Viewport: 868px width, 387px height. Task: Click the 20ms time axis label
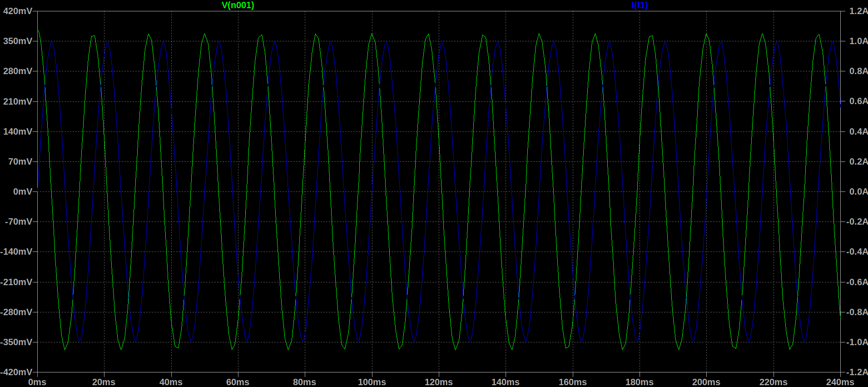[x=104, y=382]
